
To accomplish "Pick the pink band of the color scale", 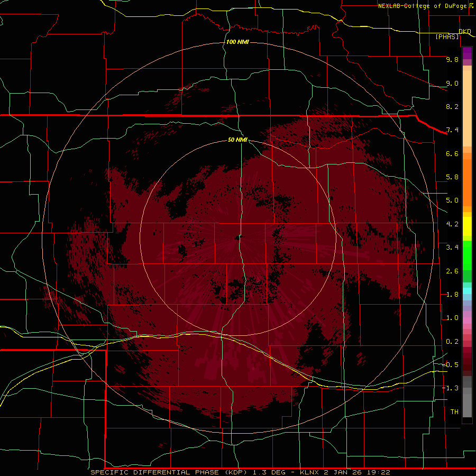I will 467,321.
